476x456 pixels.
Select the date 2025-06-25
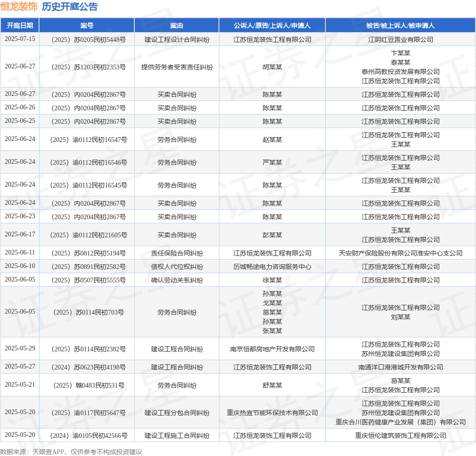tap(20, 121)
